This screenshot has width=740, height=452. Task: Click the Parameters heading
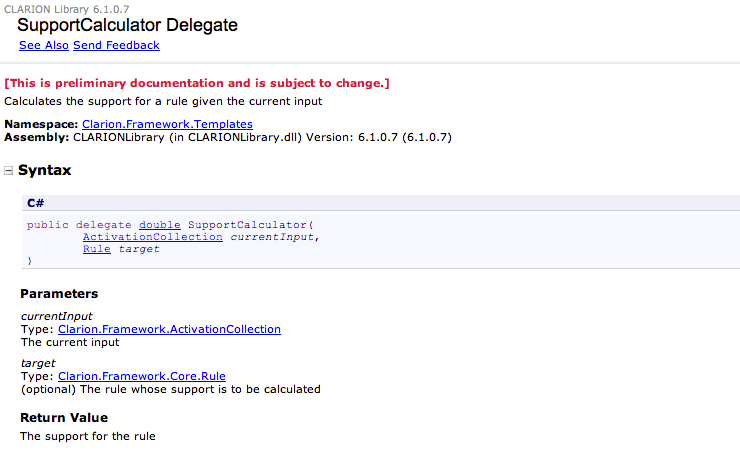pyautogui.click(x=59, y=294)
